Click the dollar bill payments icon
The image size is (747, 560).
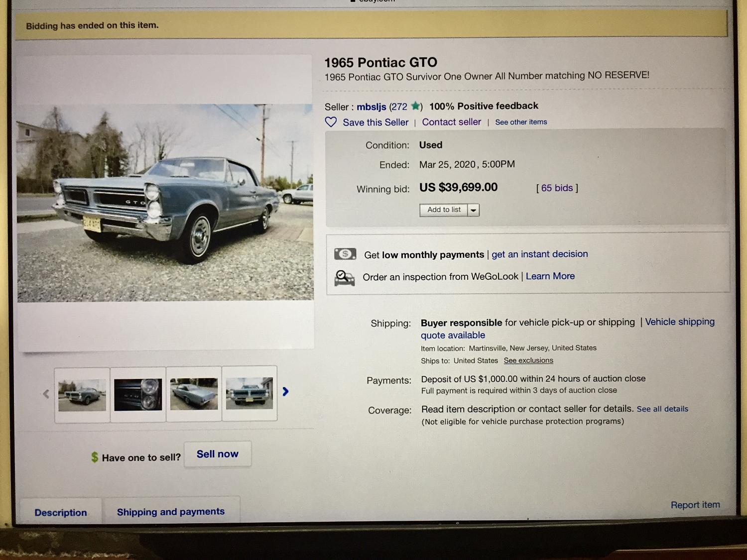[345, 254]
